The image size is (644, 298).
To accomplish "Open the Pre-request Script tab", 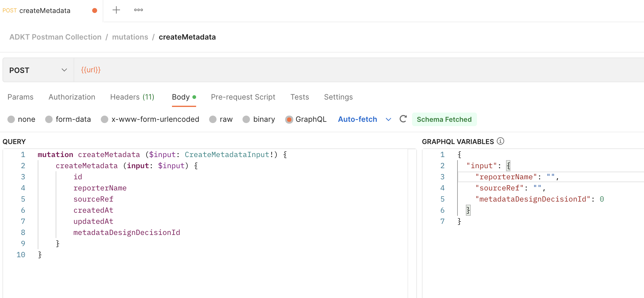I will pyautogui.click(x=243, y=97).
